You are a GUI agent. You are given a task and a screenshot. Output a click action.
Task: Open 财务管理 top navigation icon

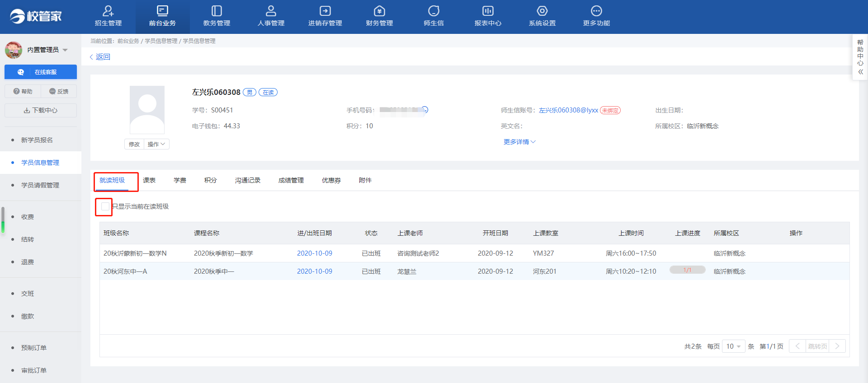379,11
